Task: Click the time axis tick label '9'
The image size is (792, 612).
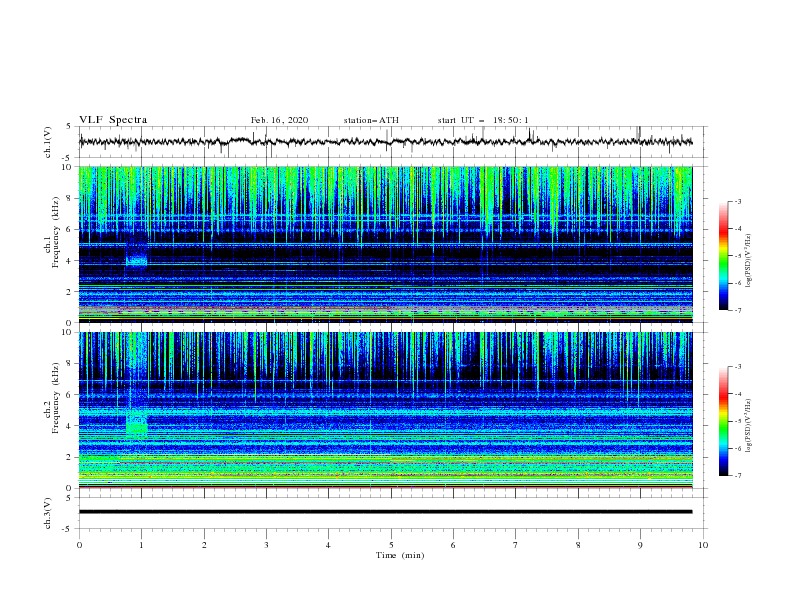Action: pos(640,545)
